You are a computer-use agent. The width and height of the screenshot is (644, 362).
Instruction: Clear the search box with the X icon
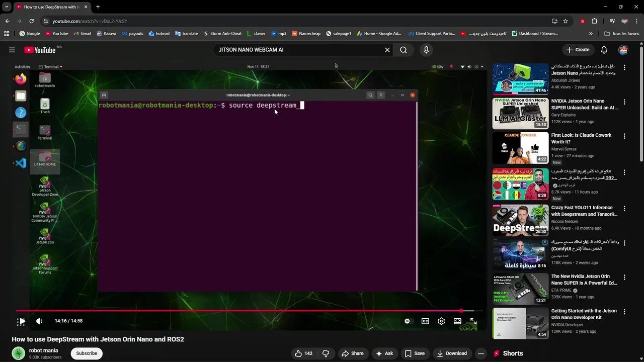coord(387,50)
